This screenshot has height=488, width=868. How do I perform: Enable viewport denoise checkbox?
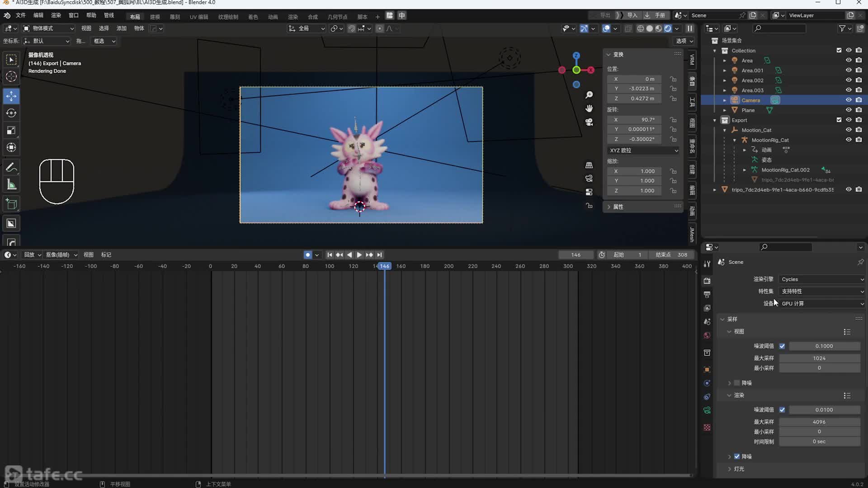(737, 383)
